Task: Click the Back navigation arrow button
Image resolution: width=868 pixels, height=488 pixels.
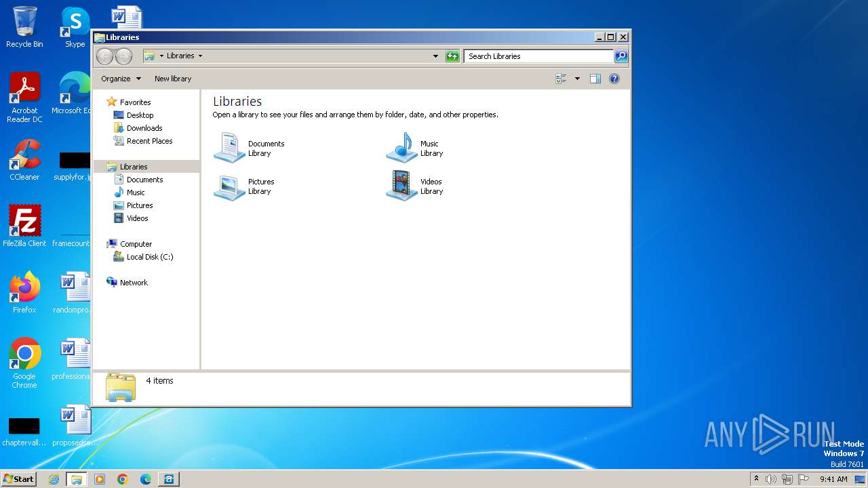Action: pyautogui.click(x=104, y=56)
